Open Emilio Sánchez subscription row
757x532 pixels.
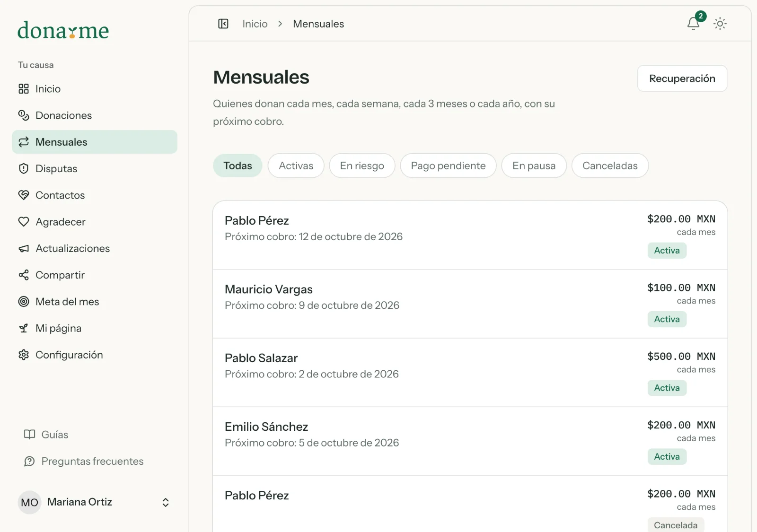click(470, 441)
